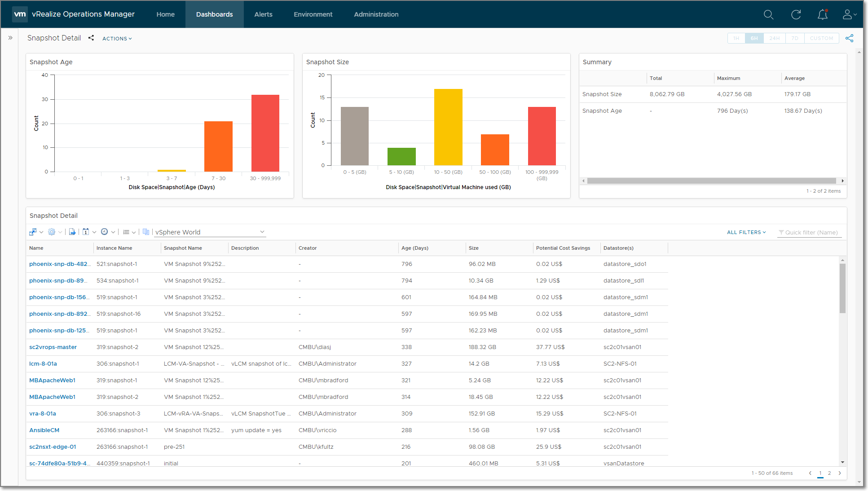The height and width of the screenshot is (491, 868).
Task: Open the vSphere World dropdown
Action: [210, 232]
